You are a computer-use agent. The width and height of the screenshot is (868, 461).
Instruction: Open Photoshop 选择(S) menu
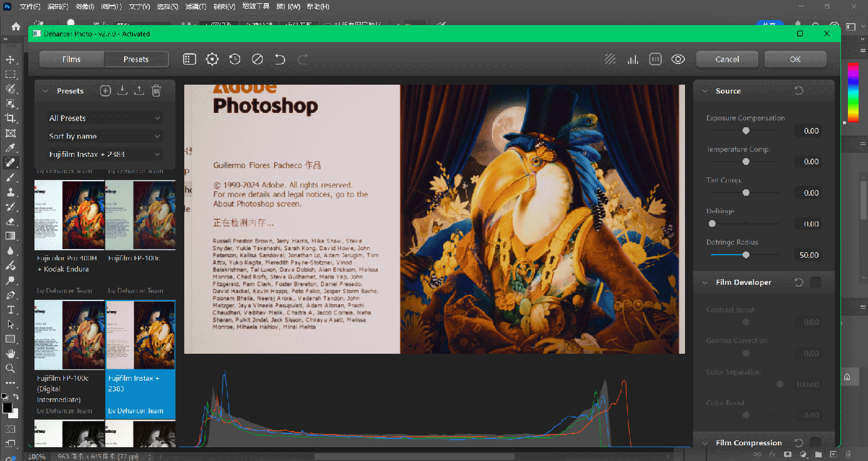(x=167, y=6)
